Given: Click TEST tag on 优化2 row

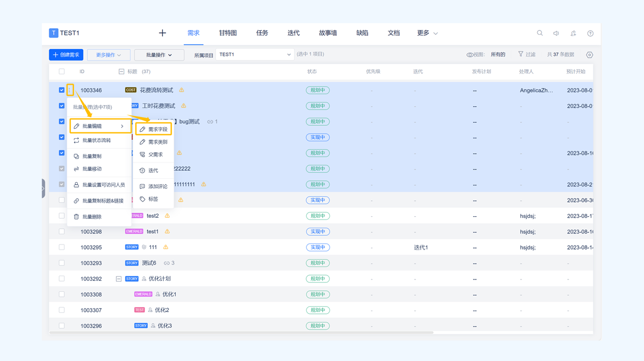Looking at the screenshot, I should (140, 310).
